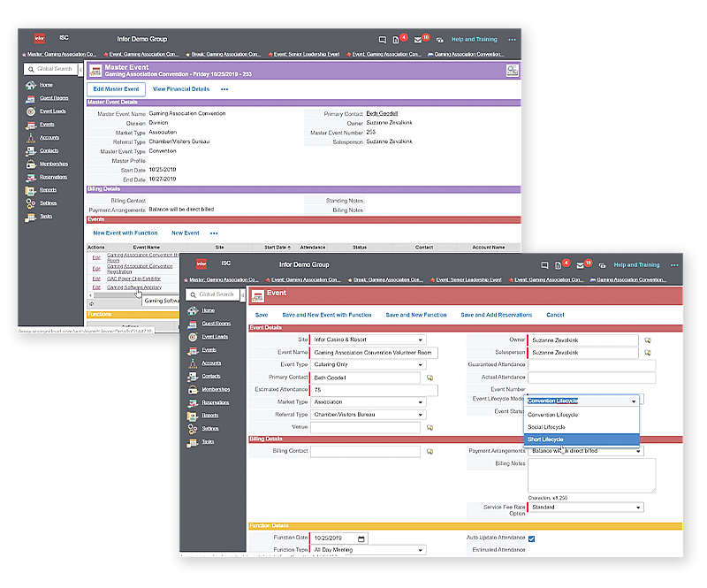707x588 pixels.
Task: Click lookup icon next to Venue field
Action: [x=430, y=427]
